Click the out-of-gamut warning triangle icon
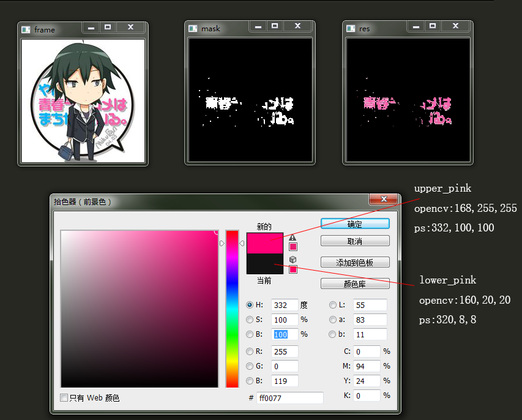The image size is (522, 420). point(293,238)
